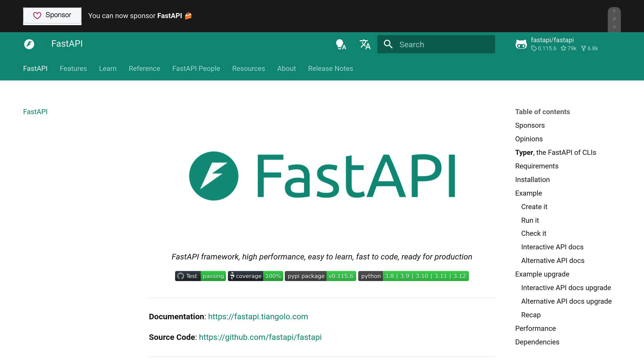Click the python versions badge

[414, 276]
